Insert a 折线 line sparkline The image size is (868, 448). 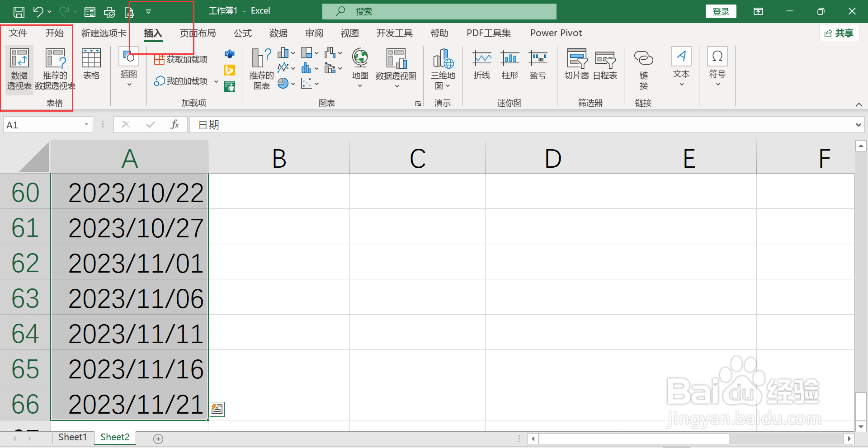coord(482,64)
